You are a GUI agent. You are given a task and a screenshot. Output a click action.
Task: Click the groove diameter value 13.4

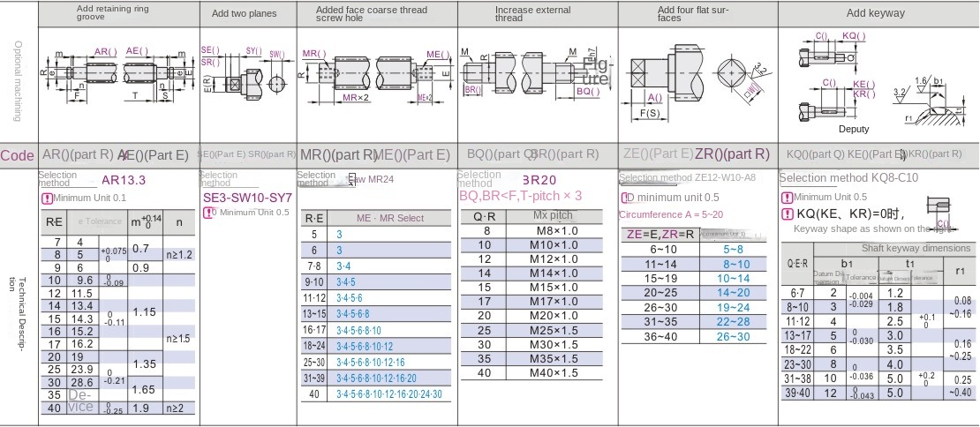(x=82, y=305)
